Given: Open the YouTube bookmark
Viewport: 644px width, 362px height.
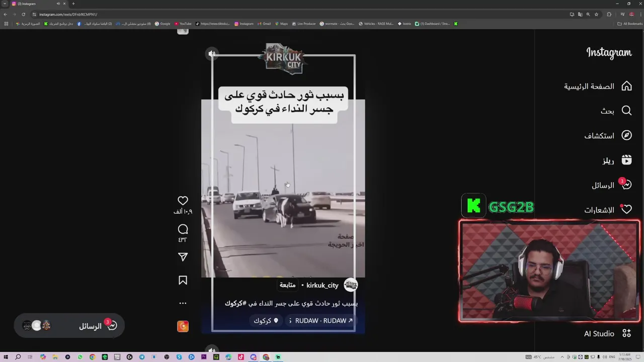Looking at the screenshot, I should (x=183, y=24).
